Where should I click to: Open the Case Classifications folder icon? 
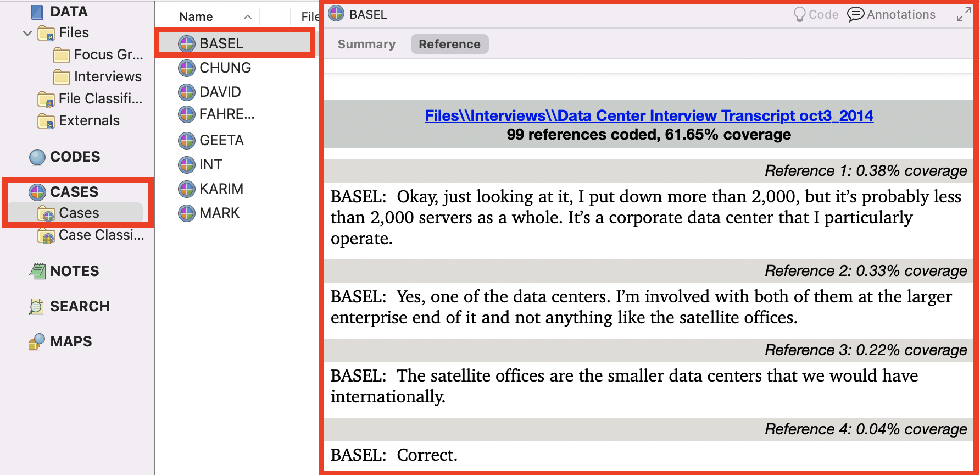tap(46, 236)
